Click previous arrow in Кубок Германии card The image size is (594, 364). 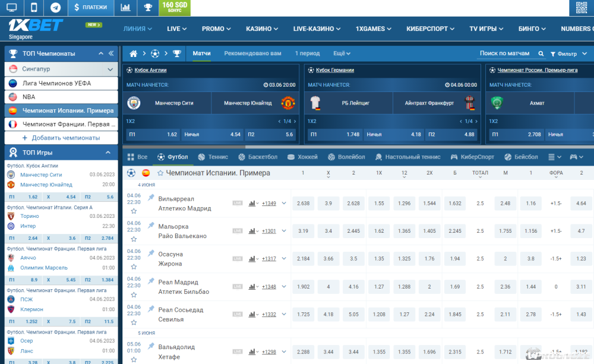461,121
